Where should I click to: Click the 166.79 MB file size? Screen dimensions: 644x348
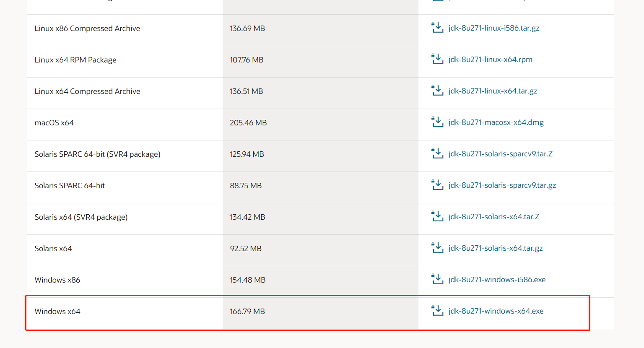(247, 312)
